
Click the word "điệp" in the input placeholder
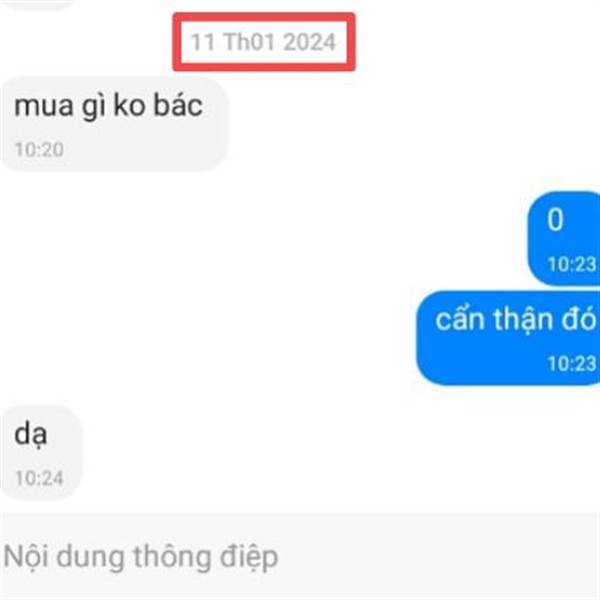pos(249,558)
